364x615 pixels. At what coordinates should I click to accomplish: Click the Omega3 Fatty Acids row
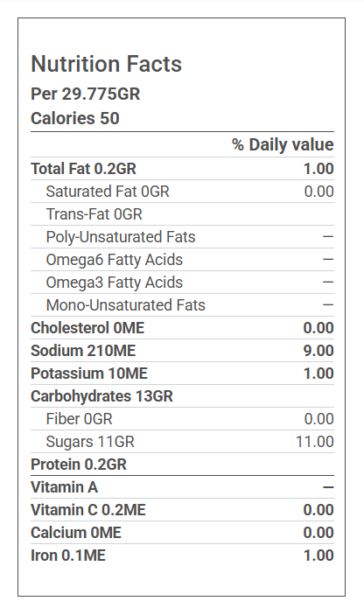click(182, 283)
